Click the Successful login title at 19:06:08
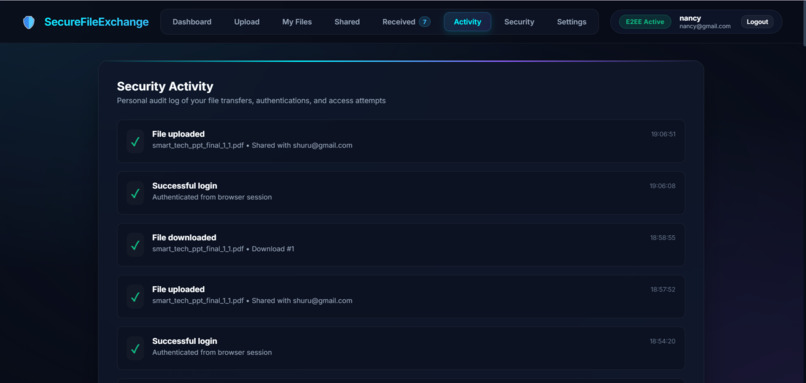The image size is (806, 383). (x=185, y=186)
